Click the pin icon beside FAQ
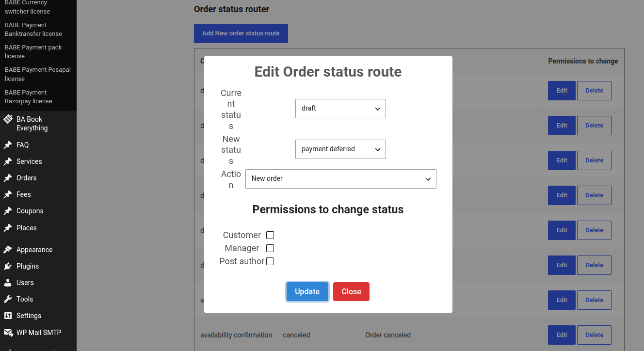This screenshot has width=644, height=351. coord(8,145)
